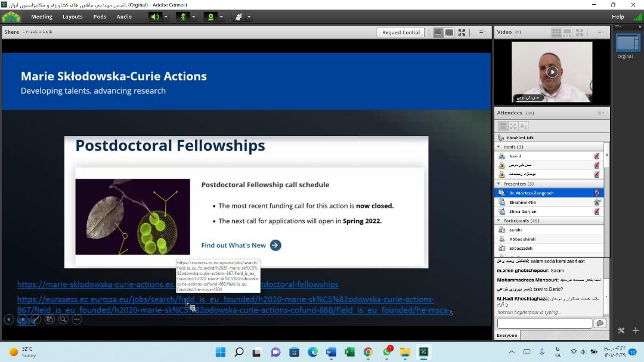This screenshot has height=362, width=644.
Task: Switch attendees to status view
Action: (x=524, y=126)
